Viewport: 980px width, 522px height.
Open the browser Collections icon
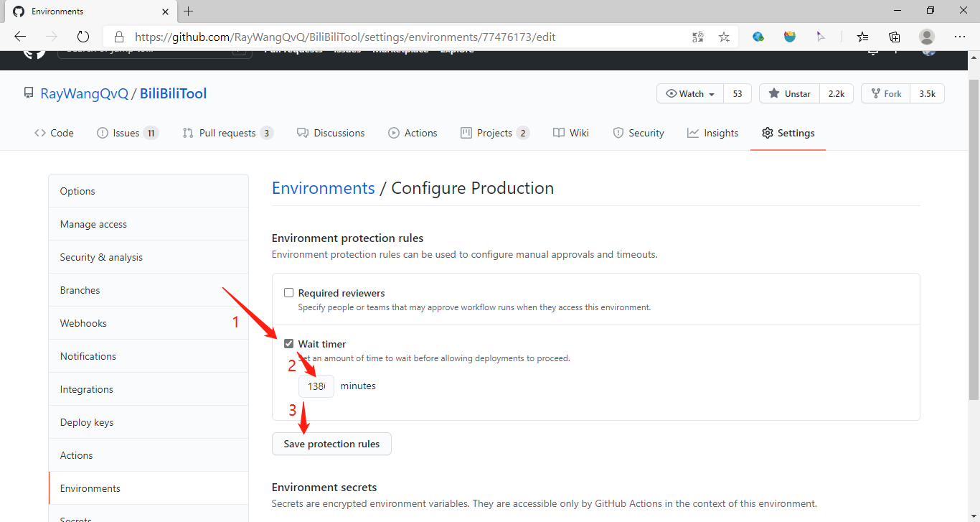point(895,37)
